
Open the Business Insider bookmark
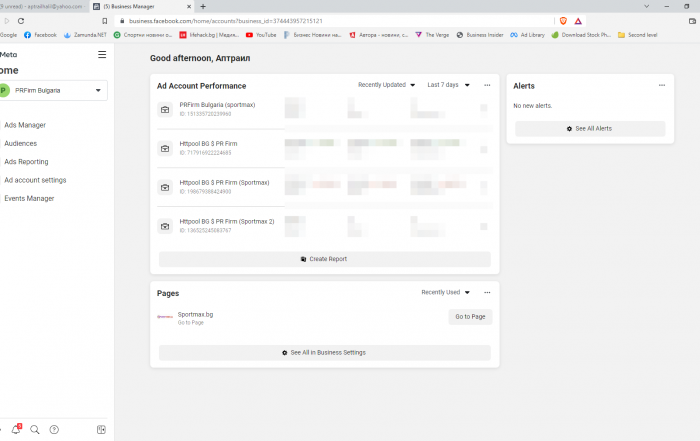pos(480,35)
